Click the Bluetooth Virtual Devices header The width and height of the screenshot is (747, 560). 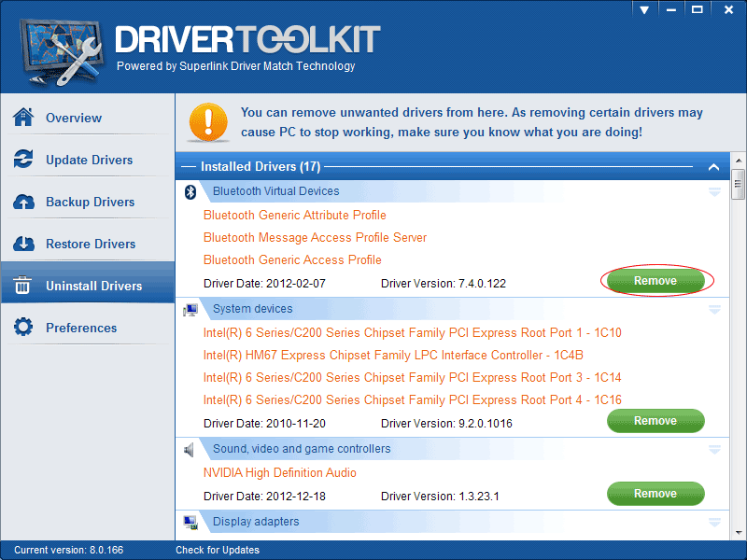pyautogui.click(x=275, y=191)
